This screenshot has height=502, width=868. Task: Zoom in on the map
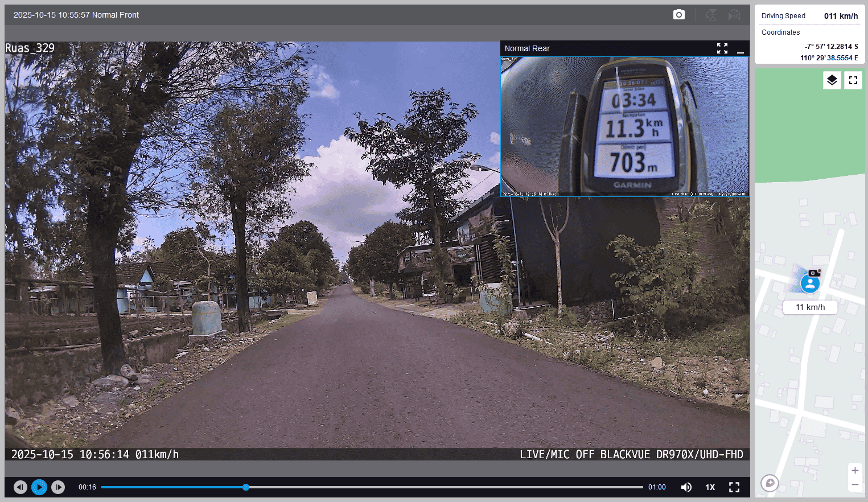(x=854, y=471)
